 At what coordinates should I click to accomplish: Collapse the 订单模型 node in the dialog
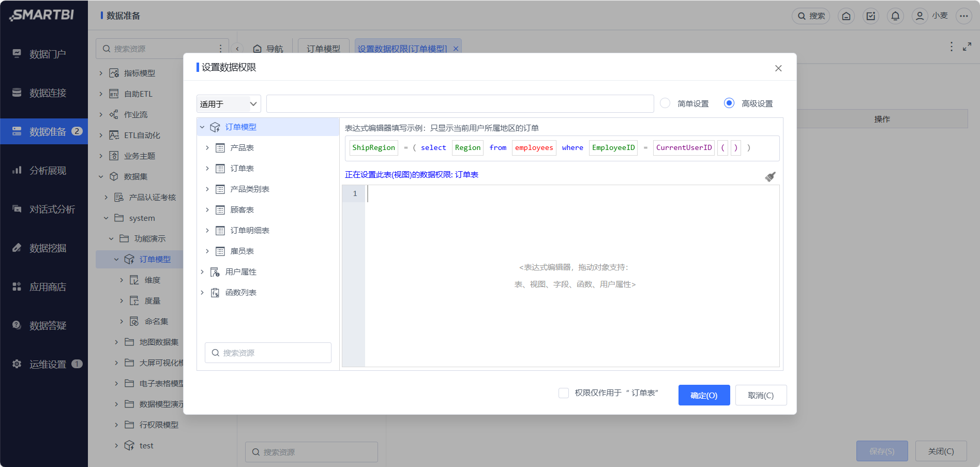(x=202, y=127)
